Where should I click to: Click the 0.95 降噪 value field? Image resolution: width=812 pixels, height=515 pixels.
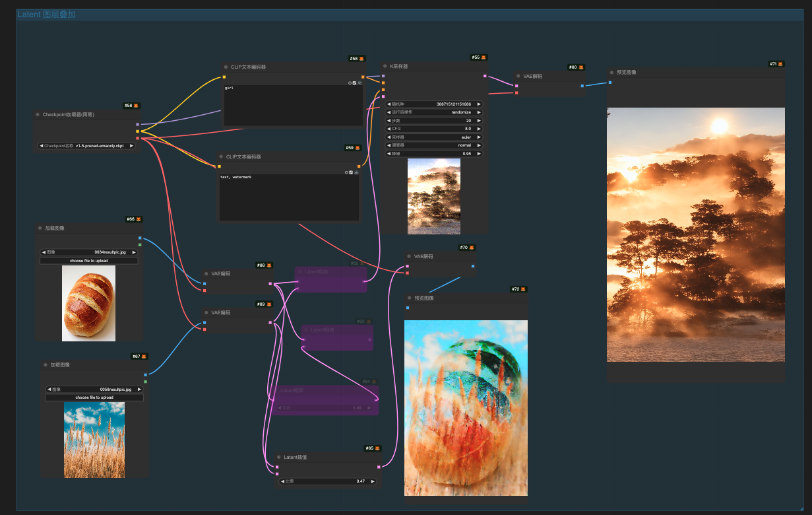467,153
